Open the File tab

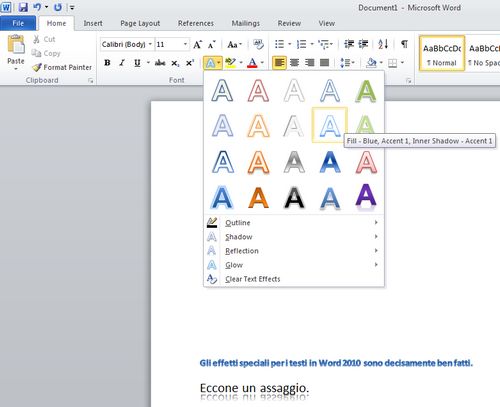[x=18, y=23]
